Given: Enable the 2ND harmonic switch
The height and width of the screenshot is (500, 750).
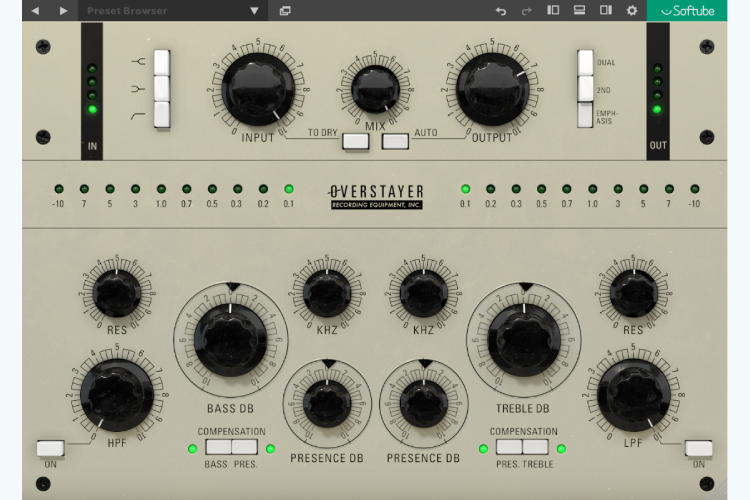Looking at the screenshot, I should coord(585,89).
